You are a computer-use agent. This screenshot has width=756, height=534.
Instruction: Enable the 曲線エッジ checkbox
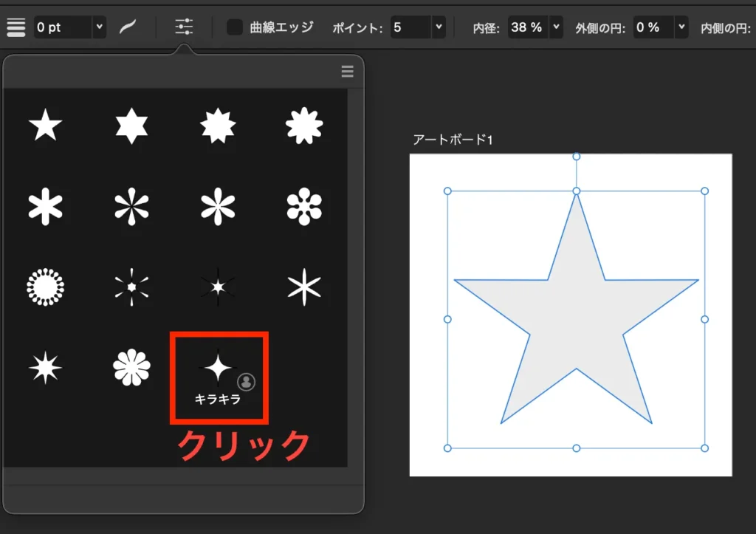[234, 27]
